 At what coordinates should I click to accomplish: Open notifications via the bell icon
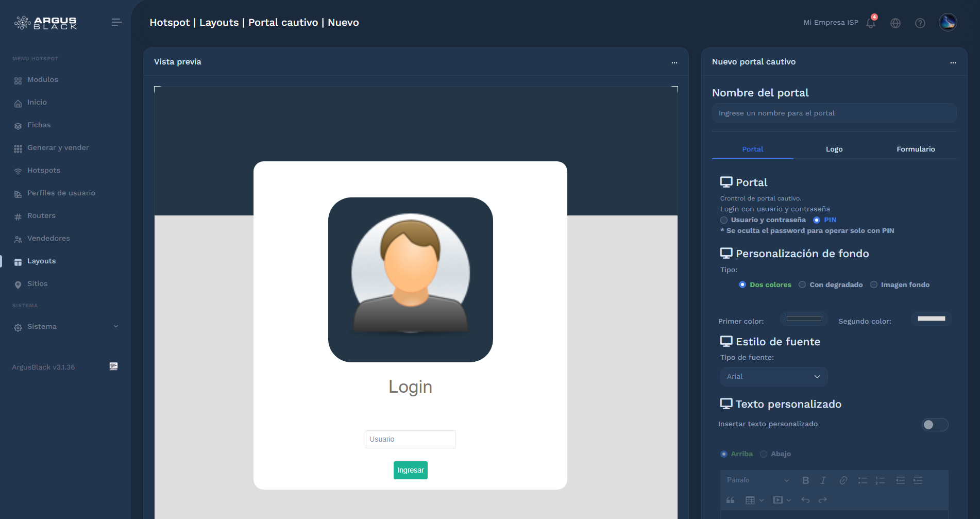(x=871, y=23)
